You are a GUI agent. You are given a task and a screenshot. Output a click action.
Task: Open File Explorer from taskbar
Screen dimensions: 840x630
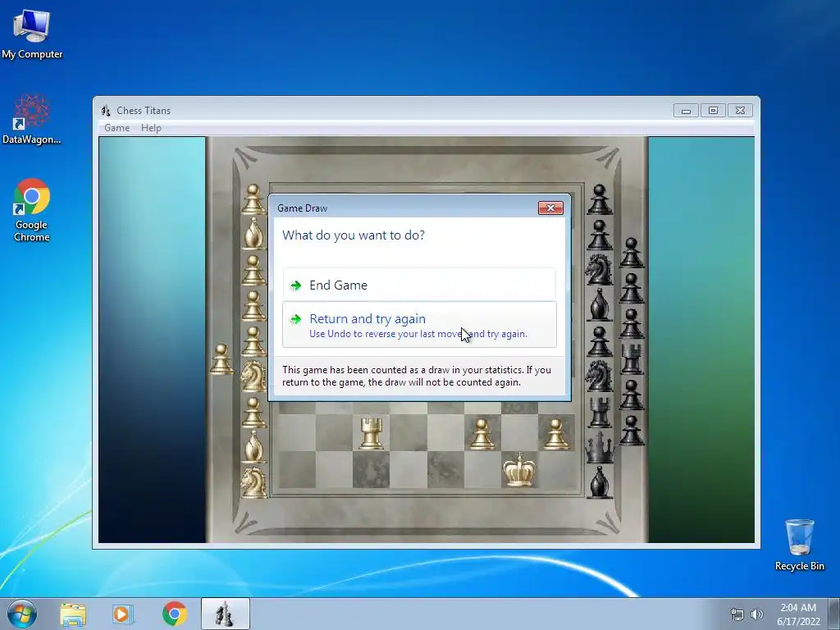pyautogui.click(x=73, y=614)
